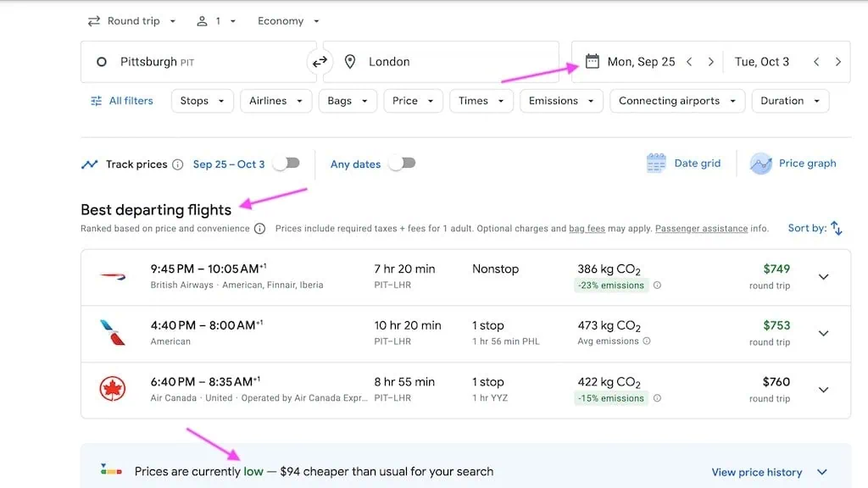Swap origin and destination airports
The image size is (868, 488).
tap(320, 62)
